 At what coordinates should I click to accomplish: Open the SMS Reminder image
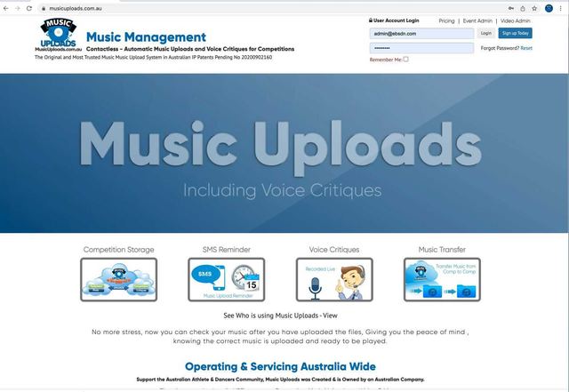(x=227, y=279)
